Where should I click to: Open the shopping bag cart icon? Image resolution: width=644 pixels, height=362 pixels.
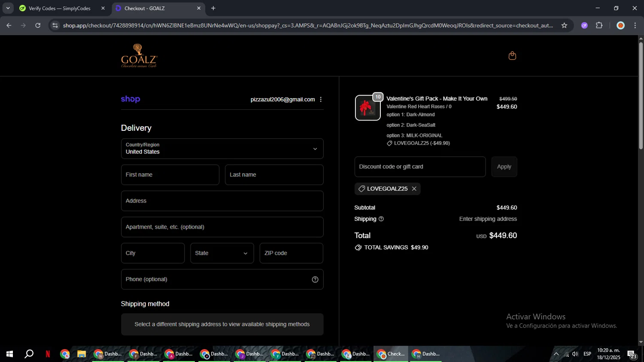click(x=512, y=56)
